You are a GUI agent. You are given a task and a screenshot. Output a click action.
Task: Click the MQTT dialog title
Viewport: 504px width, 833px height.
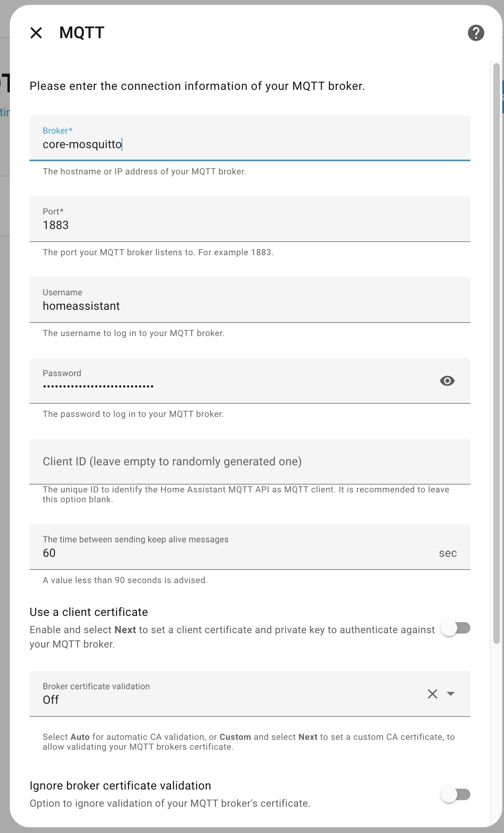[82, 33]
